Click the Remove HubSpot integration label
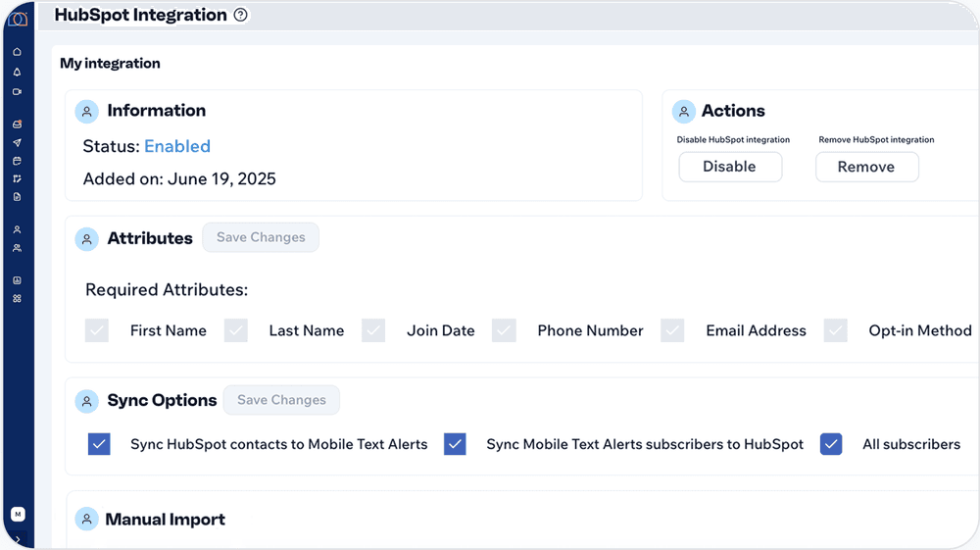This screenshot has height=550, width=980. (x=876, y=140)
